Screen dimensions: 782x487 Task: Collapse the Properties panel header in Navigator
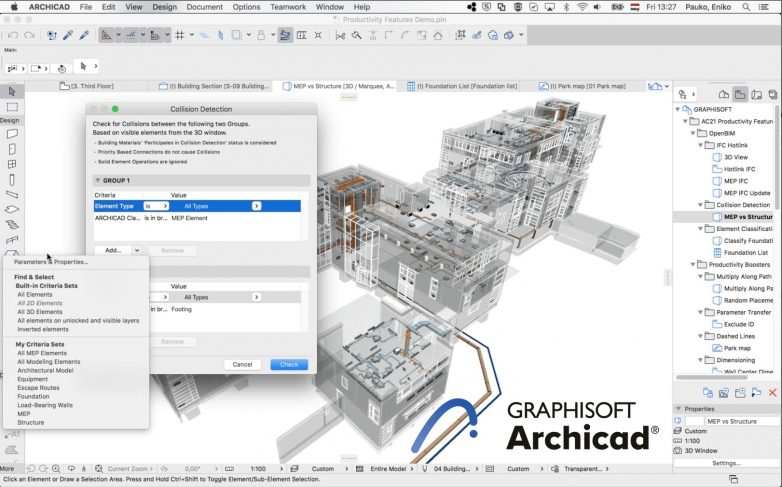coord(679,409)
